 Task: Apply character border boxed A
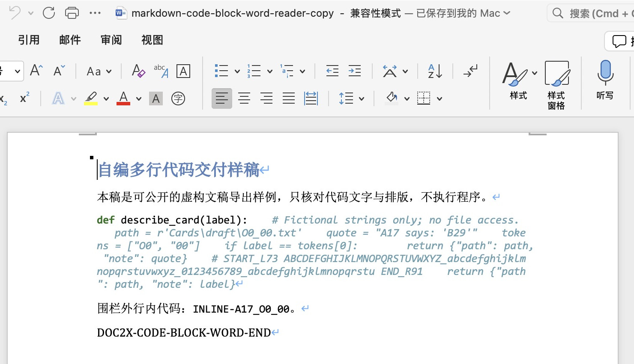[183, 71]
